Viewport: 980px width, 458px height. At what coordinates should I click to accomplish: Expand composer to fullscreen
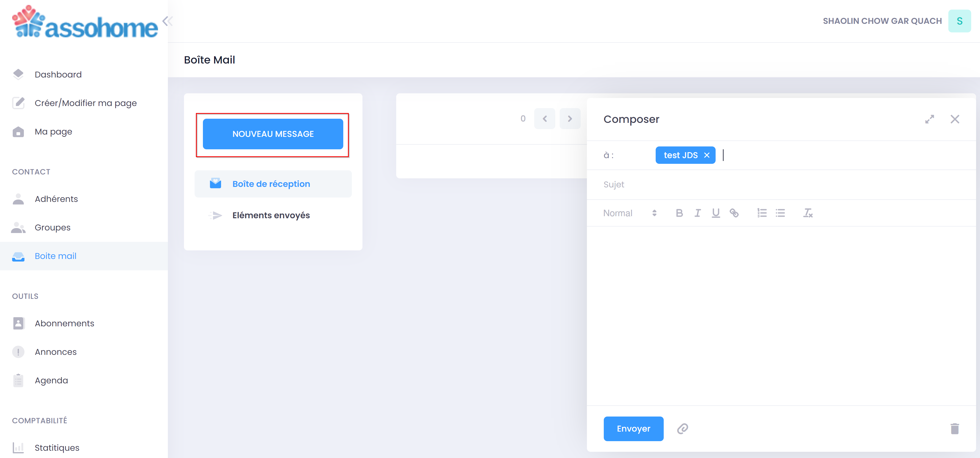[929, 119]
